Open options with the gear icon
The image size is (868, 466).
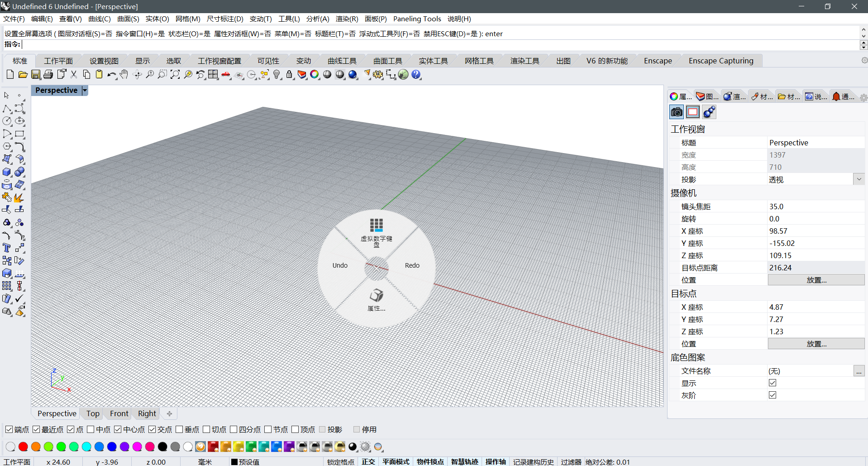click(378, 75)
